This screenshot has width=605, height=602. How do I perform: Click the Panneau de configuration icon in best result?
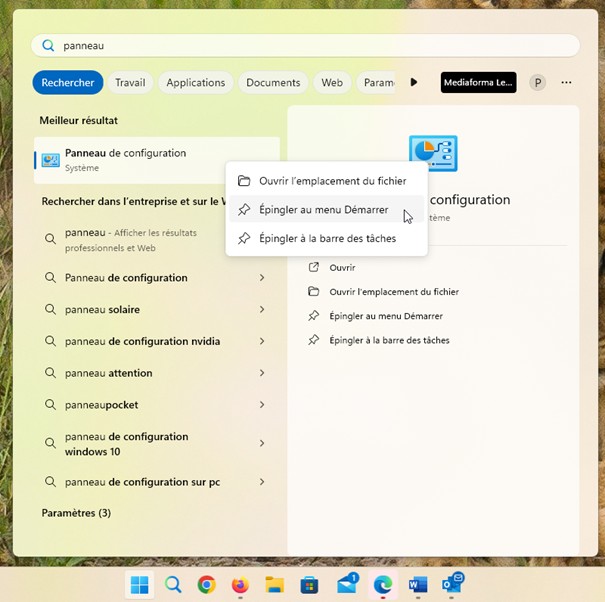pyautogui.click(x=51, y=160)
